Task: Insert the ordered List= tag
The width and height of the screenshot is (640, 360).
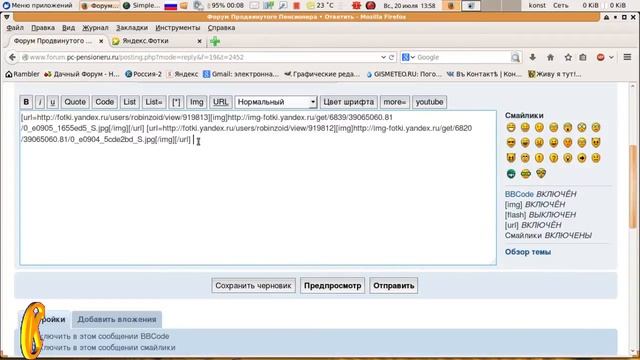Action: 154,102
